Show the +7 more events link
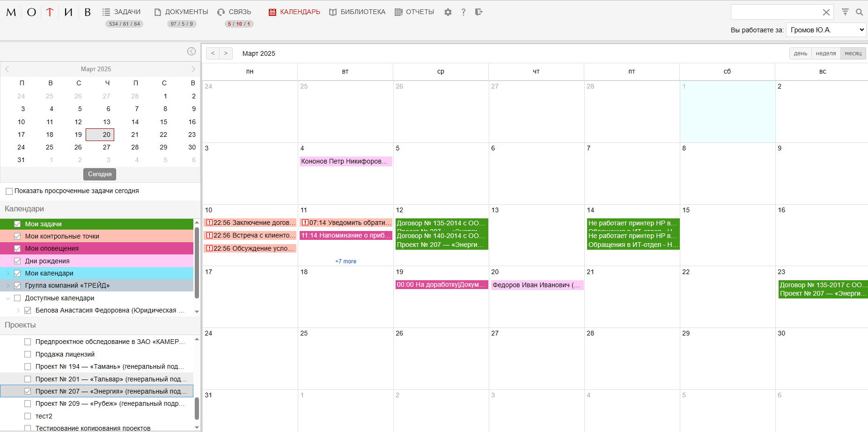Screen dimensions: 868x432 (346, 261)
